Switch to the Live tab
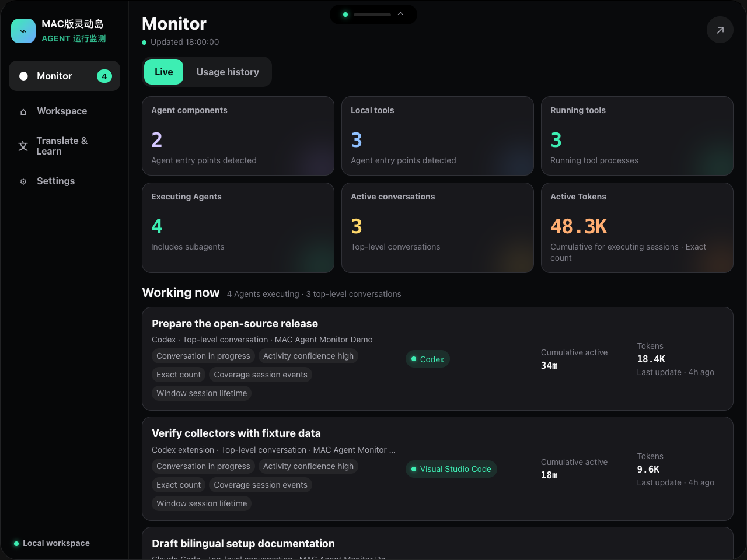 click(163, 72)
